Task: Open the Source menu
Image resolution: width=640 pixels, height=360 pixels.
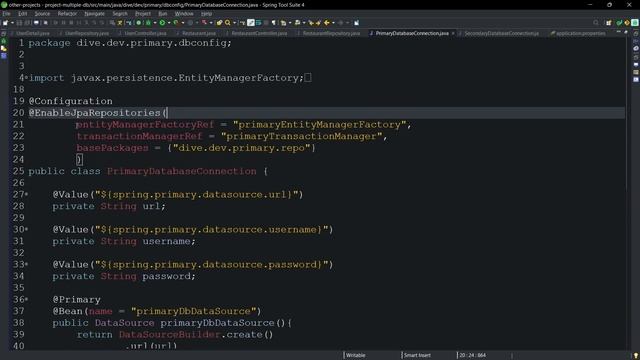Action: [42, 13]
